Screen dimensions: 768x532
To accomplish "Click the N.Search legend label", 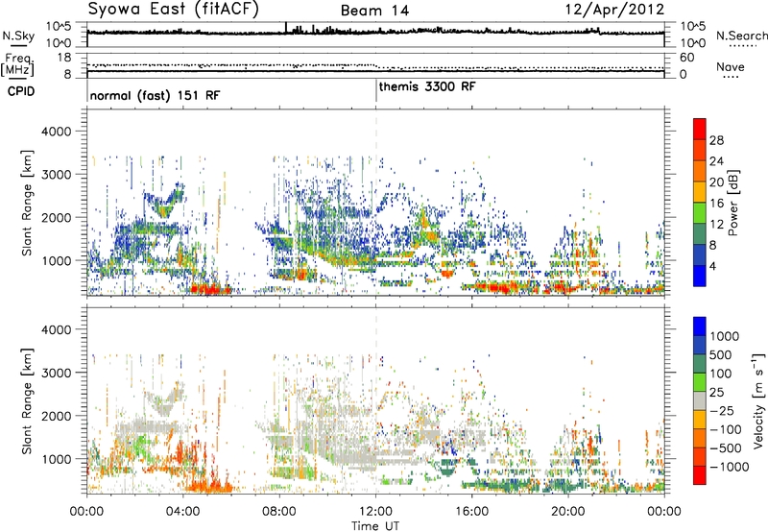I will point(742,36).
